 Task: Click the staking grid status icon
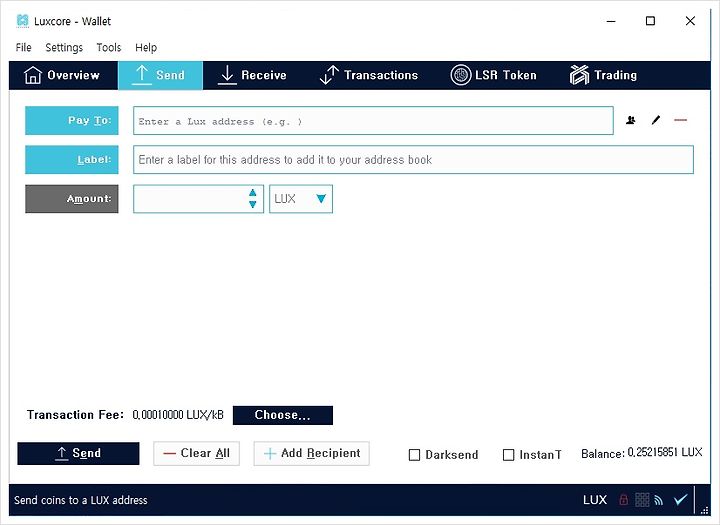click(642, 499)
